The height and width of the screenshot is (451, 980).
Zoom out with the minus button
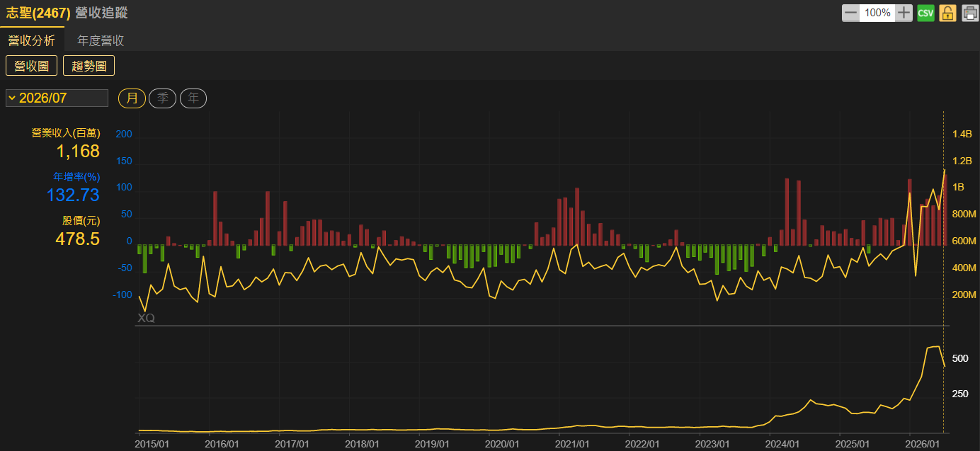[850, 13]
